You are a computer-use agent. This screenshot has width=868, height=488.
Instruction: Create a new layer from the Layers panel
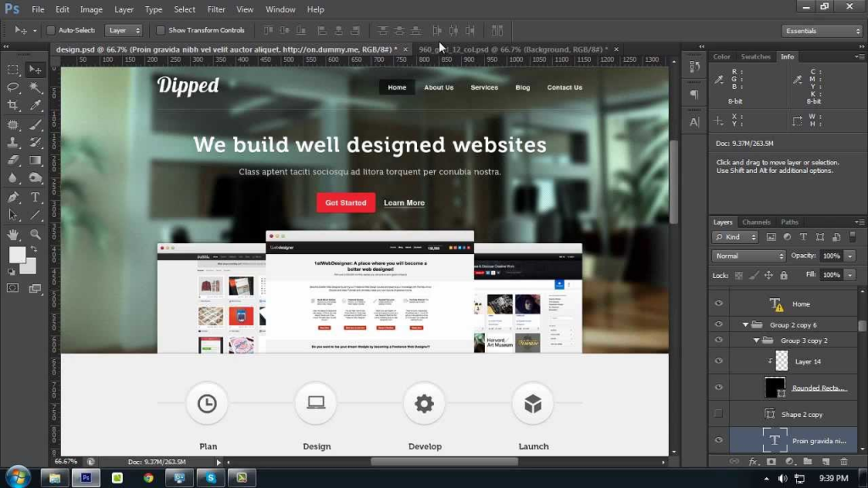tap(824, 461)
